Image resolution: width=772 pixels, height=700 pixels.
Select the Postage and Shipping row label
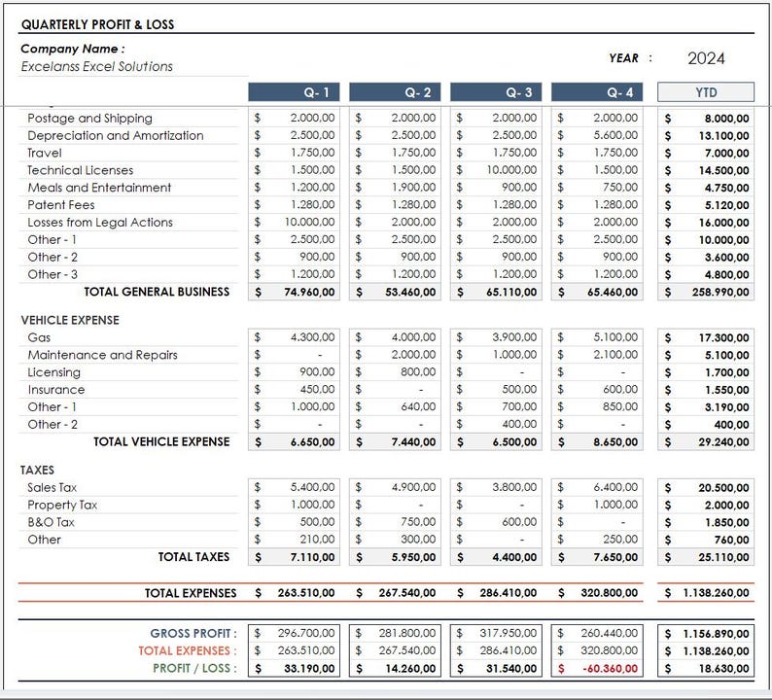89,119
